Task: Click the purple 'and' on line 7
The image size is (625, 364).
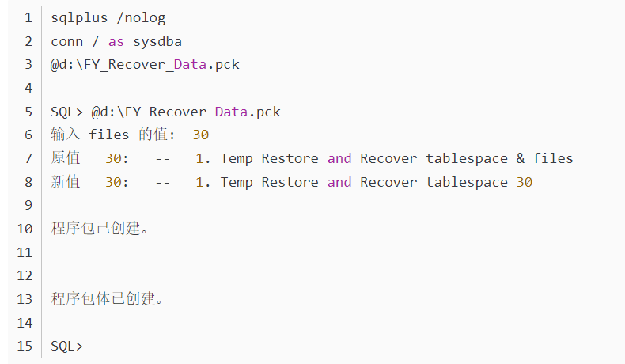Action: pos(339,159)
